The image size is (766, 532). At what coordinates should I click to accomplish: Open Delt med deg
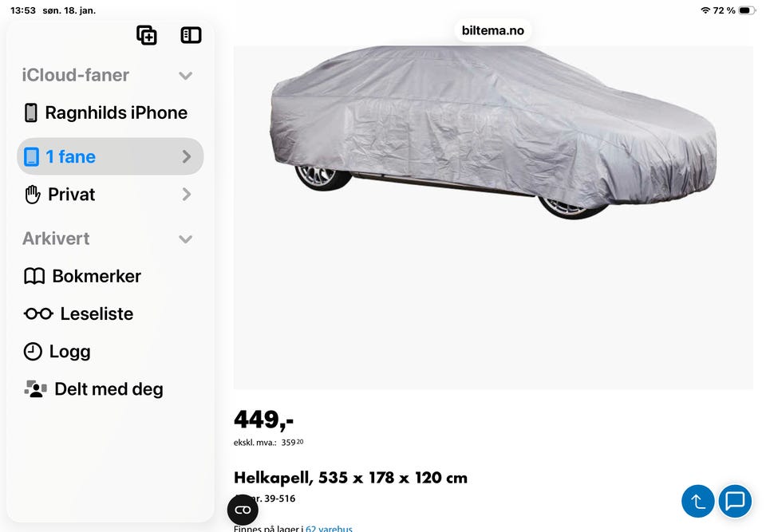coord(94,389)
